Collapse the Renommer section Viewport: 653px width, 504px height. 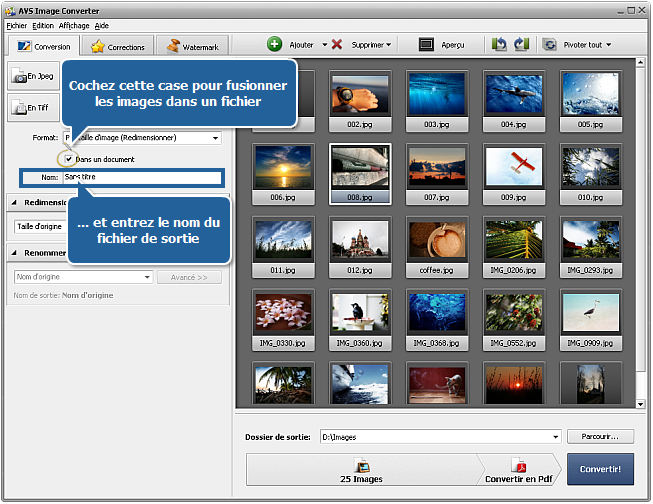coord(13,254)
